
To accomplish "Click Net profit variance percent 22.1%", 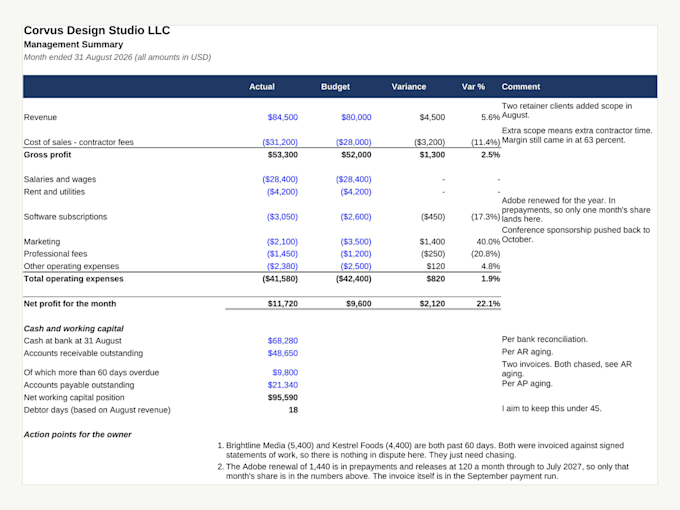I will click(x=488, y=304).
